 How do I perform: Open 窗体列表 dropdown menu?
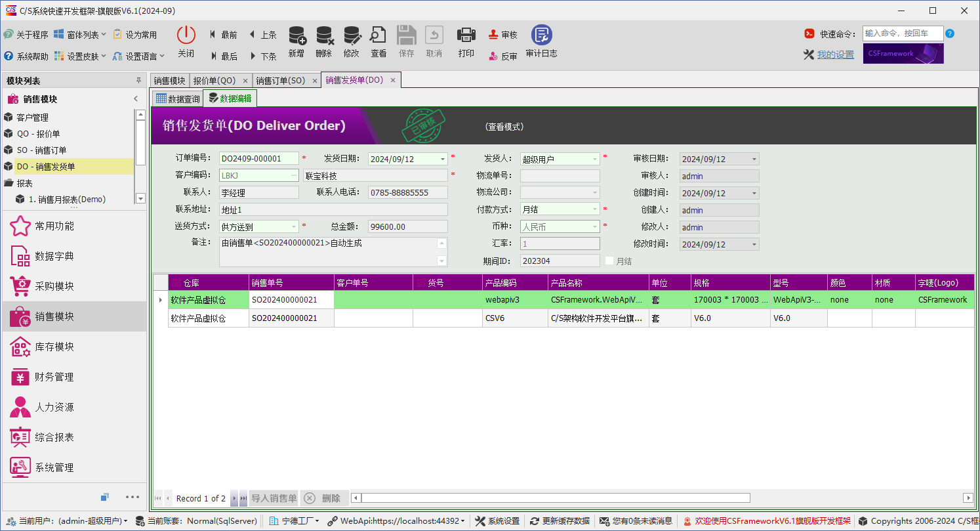pos(81,35)
